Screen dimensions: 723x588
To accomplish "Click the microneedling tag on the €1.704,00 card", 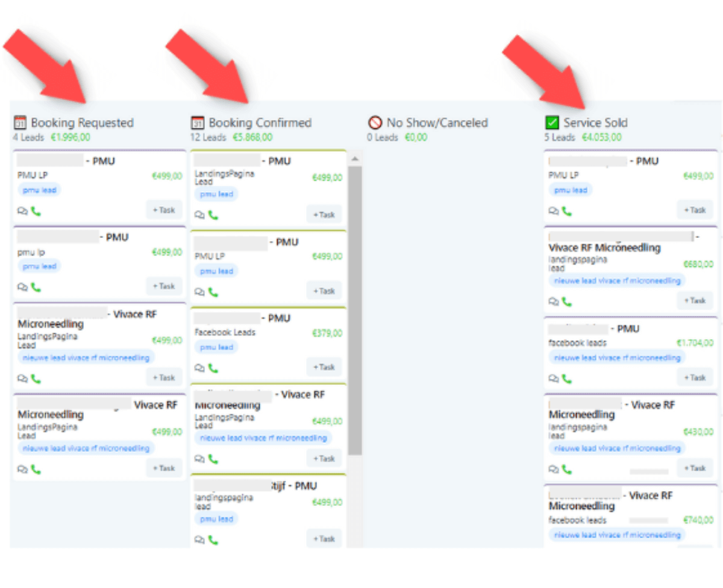I will (617, 358).
